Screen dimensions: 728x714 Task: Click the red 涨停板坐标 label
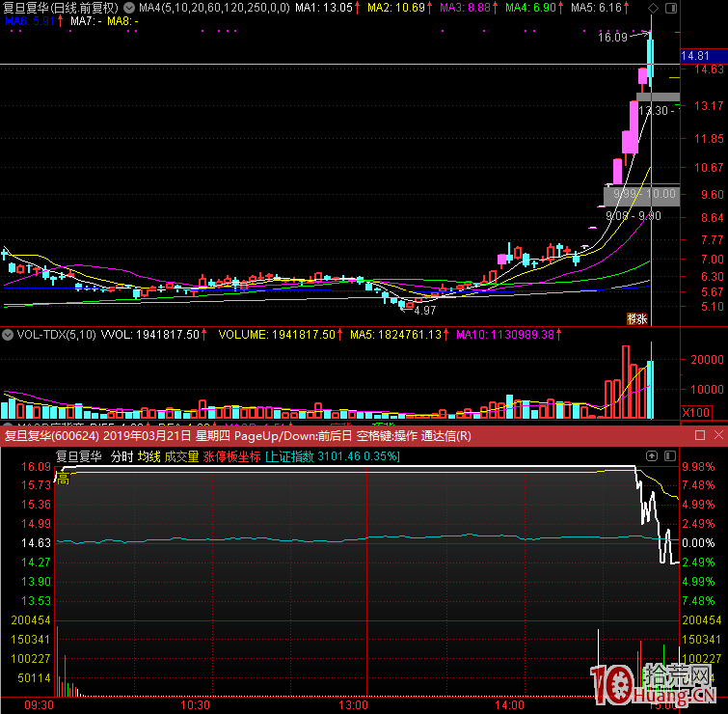point(231,456)
